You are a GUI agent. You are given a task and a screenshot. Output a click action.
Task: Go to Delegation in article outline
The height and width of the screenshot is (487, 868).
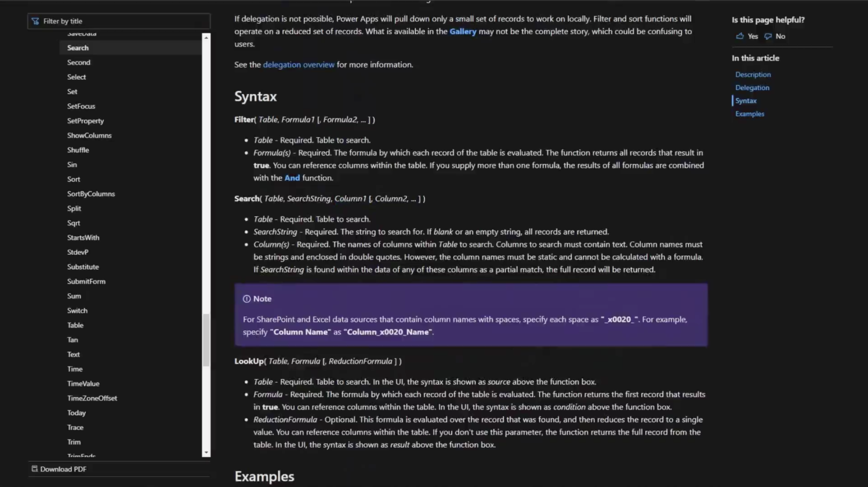pos(752,88)
